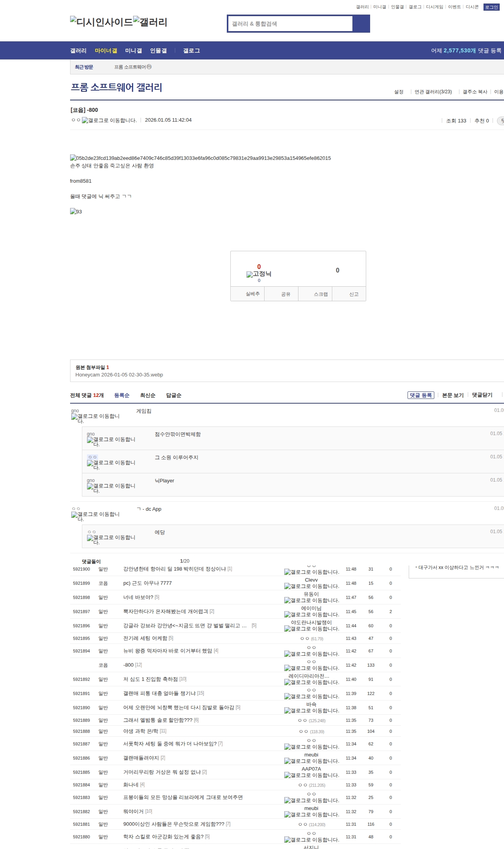Click the 디시인사이드 logo image

tap(101, 22)
